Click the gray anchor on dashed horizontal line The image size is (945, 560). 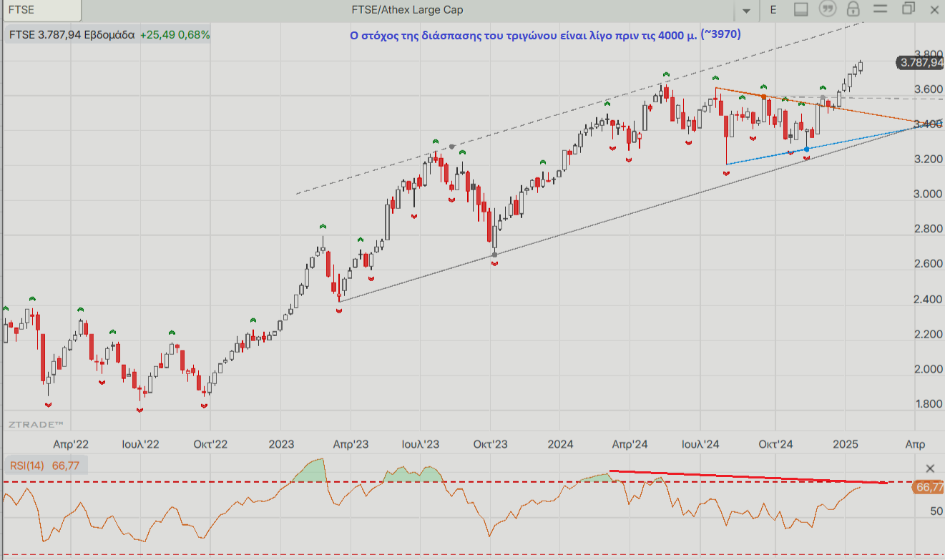click(823, 97)
